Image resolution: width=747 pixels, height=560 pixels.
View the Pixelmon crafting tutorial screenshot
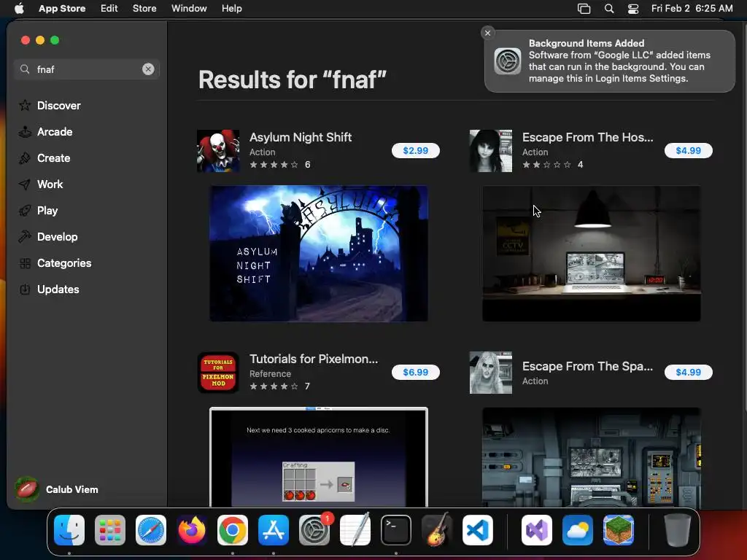click(x=319, y=457)
